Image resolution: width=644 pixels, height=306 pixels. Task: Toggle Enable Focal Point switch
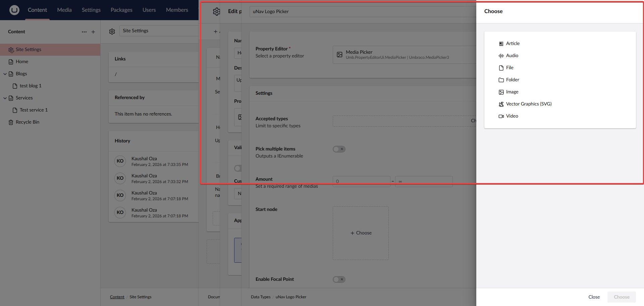pos(339,279)
